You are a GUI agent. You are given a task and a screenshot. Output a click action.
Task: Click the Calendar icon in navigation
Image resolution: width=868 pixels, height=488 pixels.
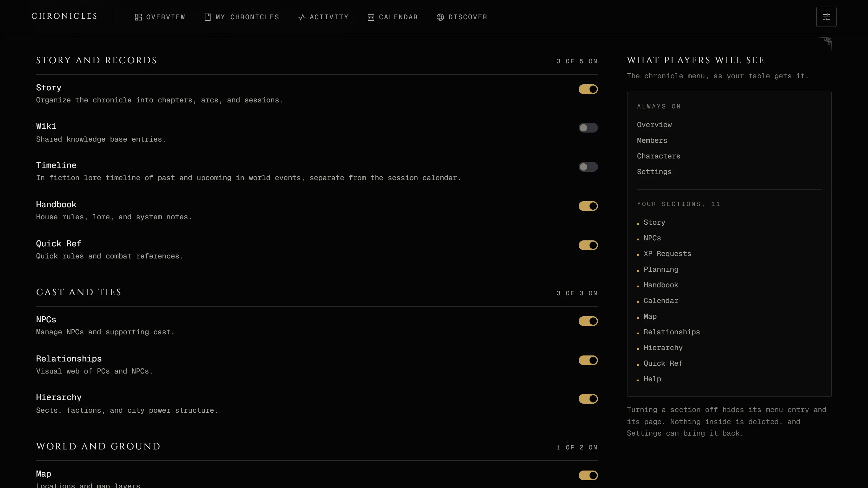click(x=371, y=17)
